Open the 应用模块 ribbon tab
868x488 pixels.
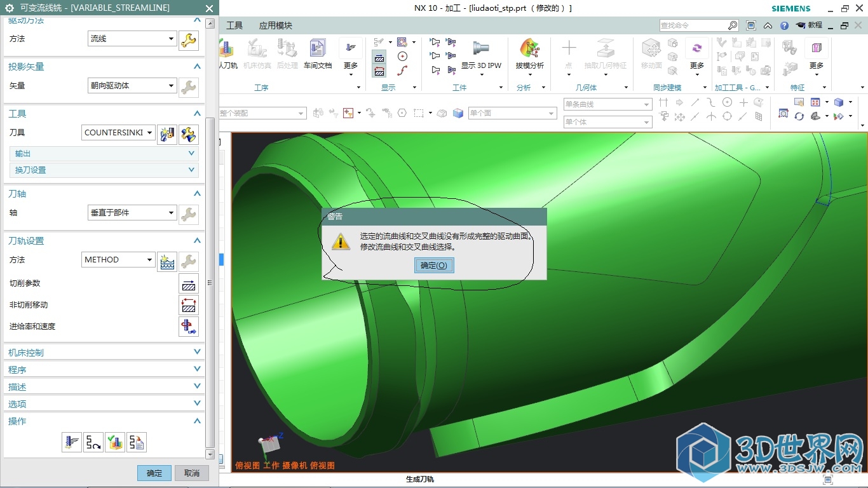(x=276, y=25)
